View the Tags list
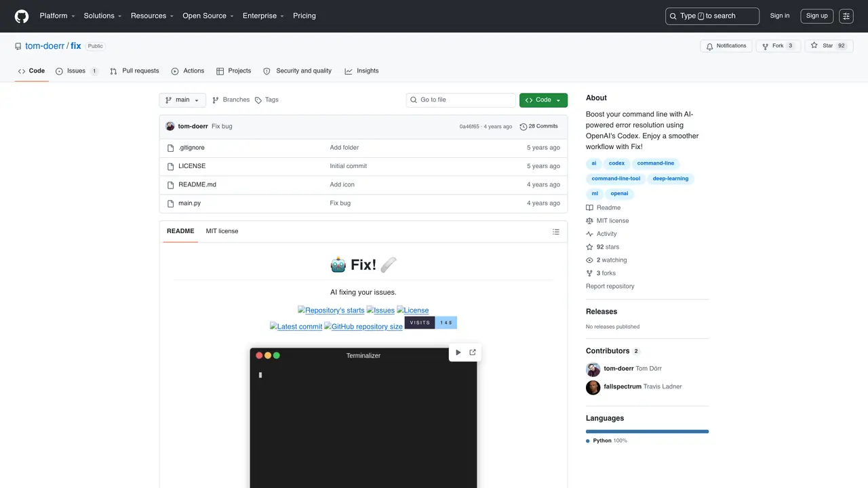 coord(267,100)
